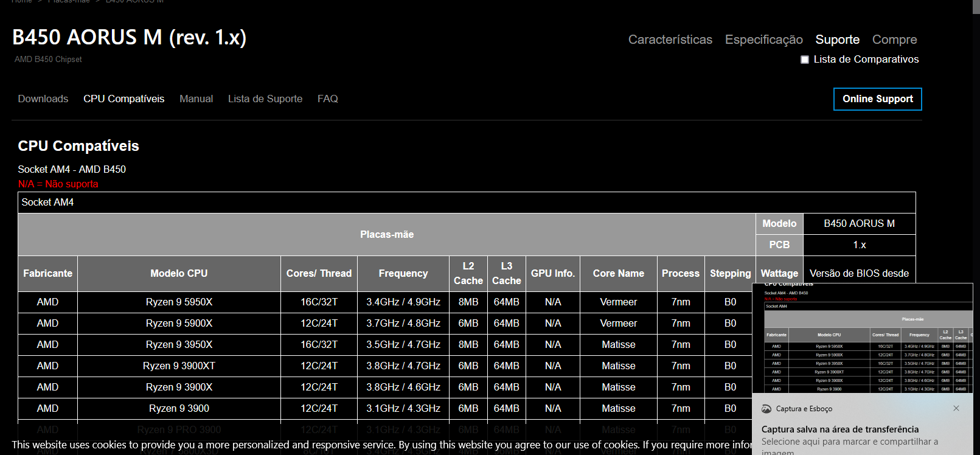
Task: Click the L3 Cache column header
Action: click(x=507, y=274)
